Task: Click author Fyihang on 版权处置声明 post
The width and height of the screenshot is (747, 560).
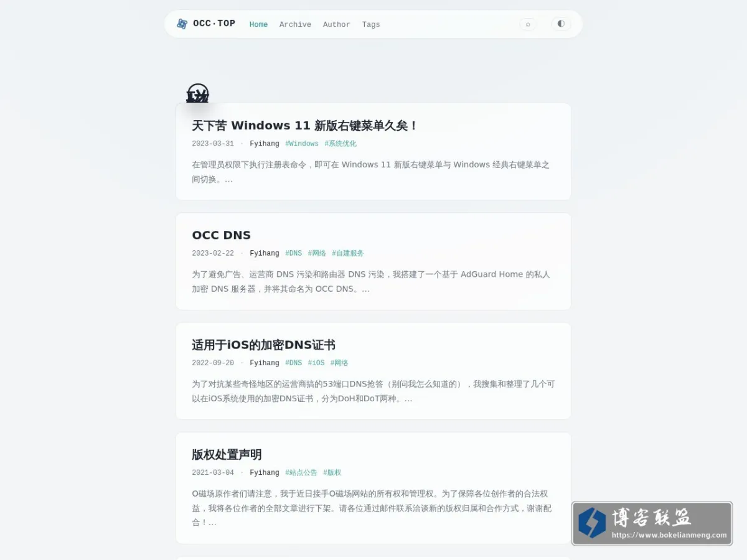Action: (265, 472)
